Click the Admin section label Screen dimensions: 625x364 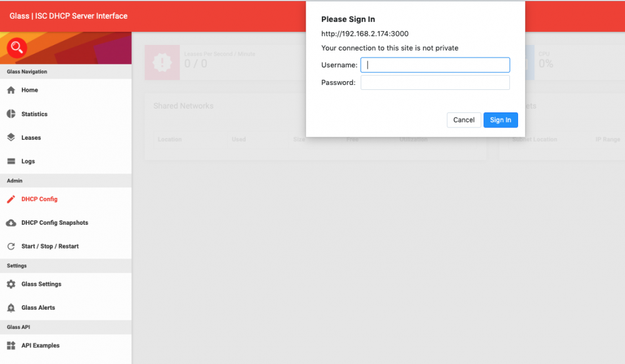coord(15,181)
